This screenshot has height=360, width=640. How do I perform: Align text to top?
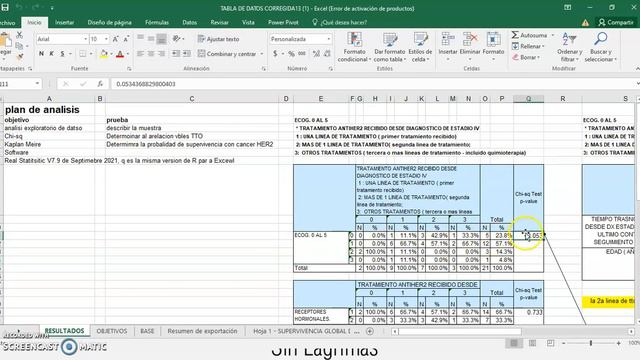(x=140, y=39)
